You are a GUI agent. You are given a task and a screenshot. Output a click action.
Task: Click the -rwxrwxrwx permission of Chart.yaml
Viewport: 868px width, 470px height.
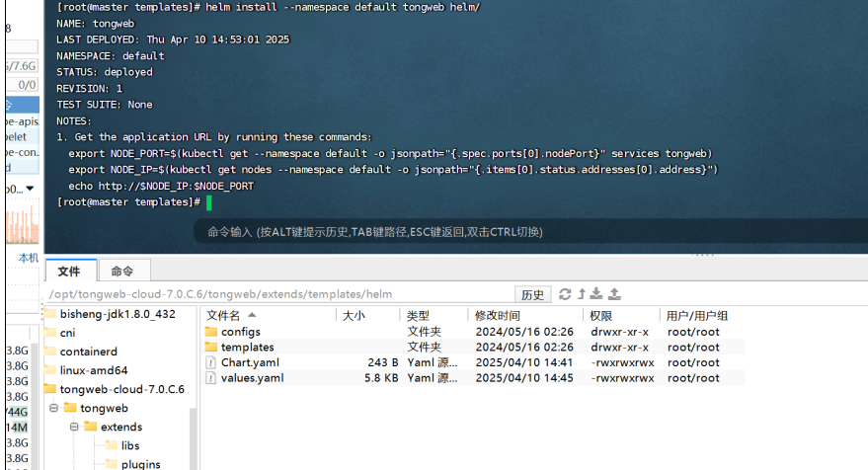click(x=622, y=362)
